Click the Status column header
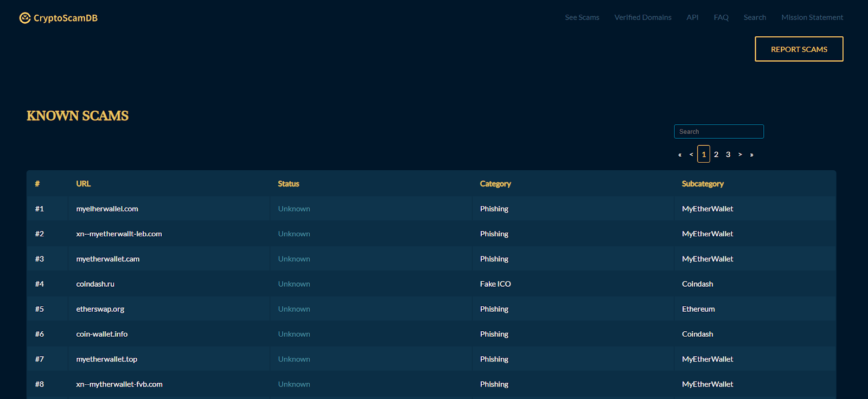This screenshot has width=868, height=399. 289,184
